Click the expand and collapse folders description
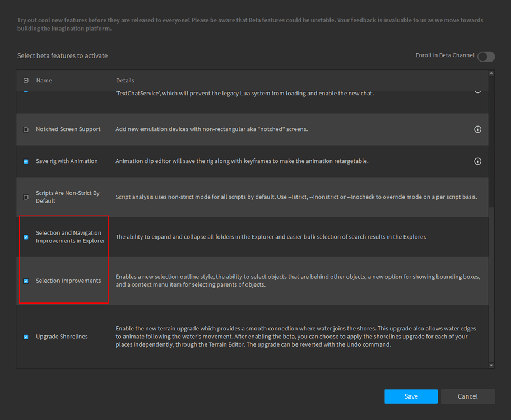This screenshot has height=420, width=511. point(271,236)
